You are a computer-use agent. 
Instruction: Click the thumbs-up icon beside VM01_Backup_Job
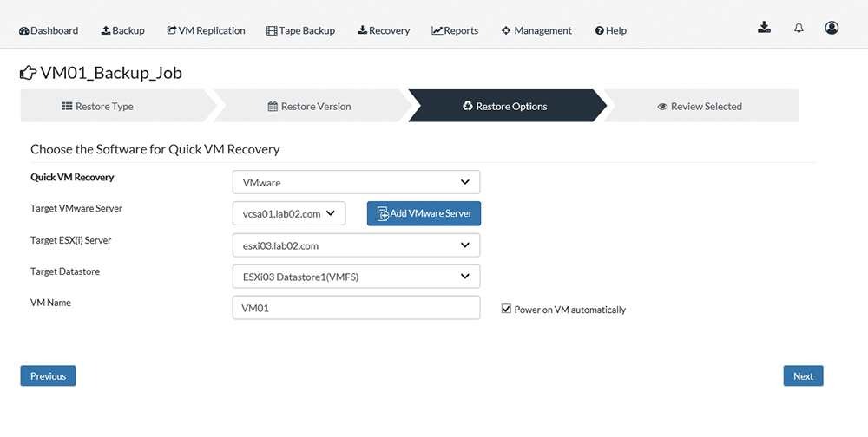pos(28,73)
